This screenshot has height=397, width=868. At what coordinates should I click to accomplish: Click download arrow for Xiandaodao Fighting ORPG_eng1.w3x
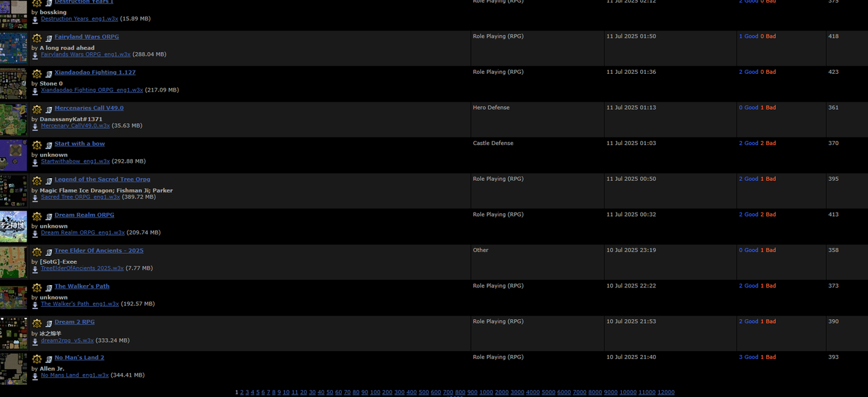pos(35,91)
